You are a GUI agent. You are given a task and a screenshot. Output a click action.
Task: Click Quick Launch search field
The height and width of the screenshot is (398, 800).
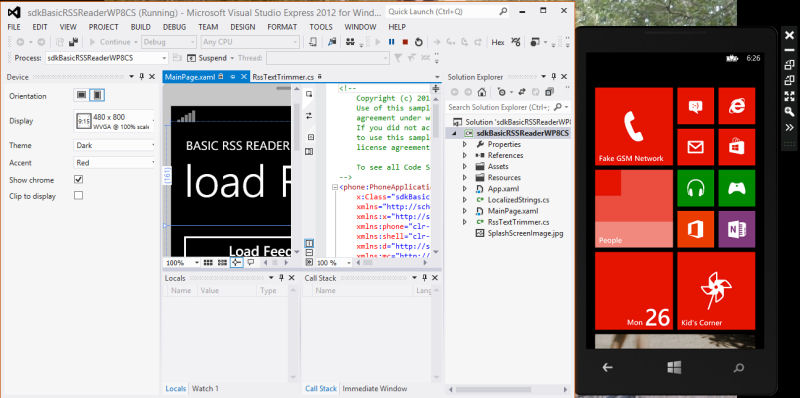tap(447, 11)
